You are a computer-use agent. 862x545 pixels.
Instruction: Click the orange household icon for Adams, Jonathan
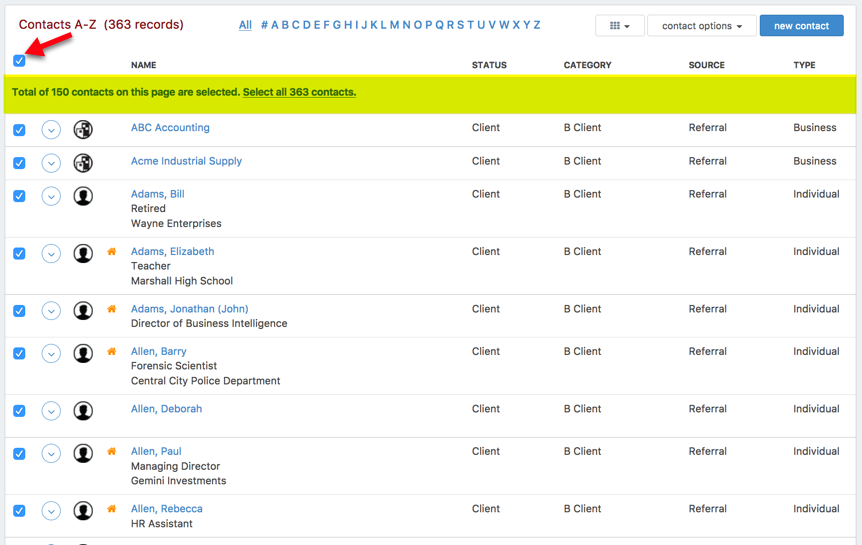tap(112, 309)
